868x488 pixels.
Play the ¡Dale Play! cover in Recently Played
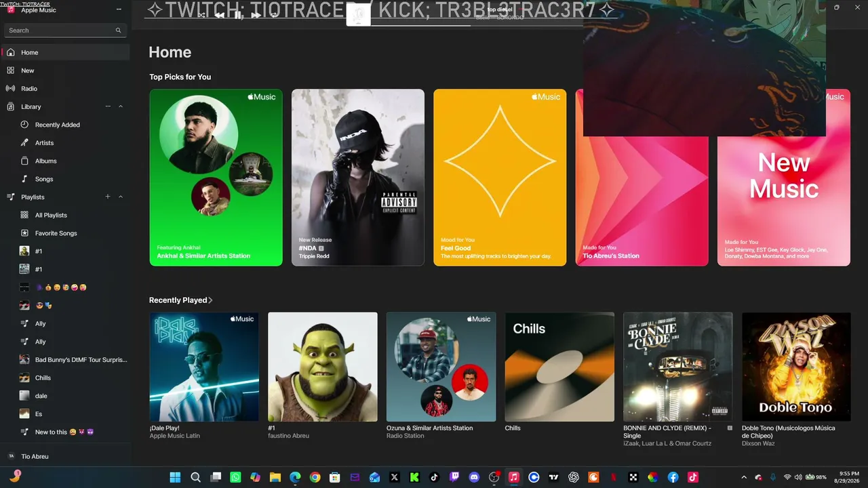[204, 367]
